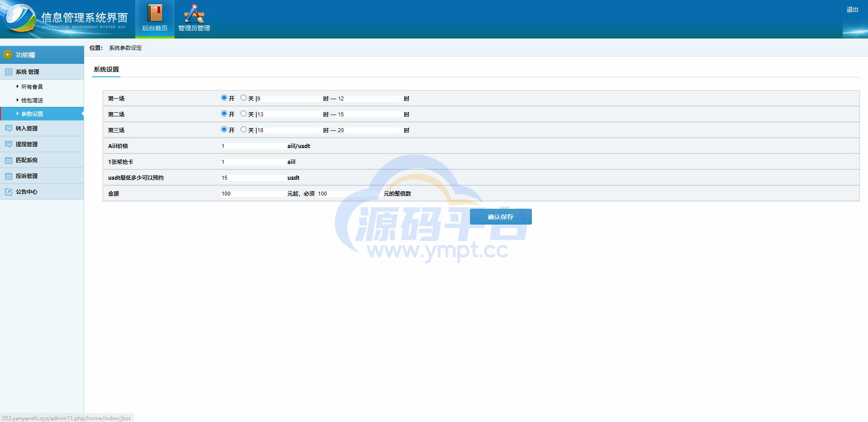Expand the 匹配系统 menu section

coord(42,160)
